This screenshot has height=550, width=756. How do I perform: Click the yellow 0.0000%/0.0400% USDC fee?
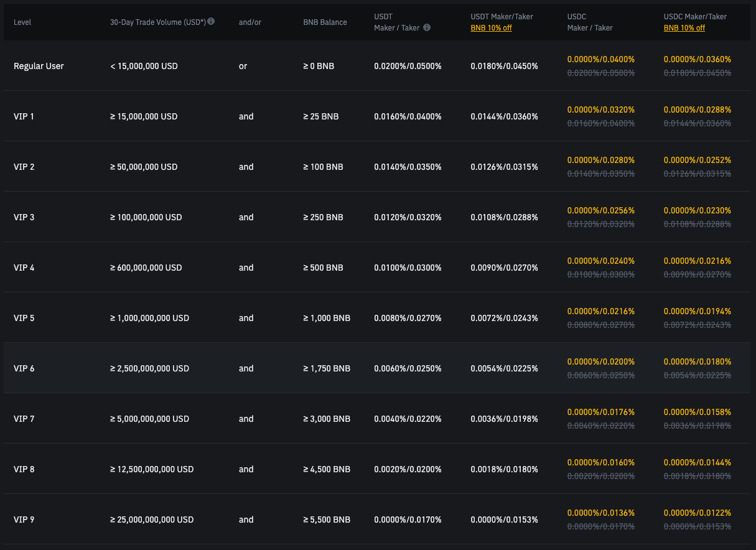(x=600, y=60)
